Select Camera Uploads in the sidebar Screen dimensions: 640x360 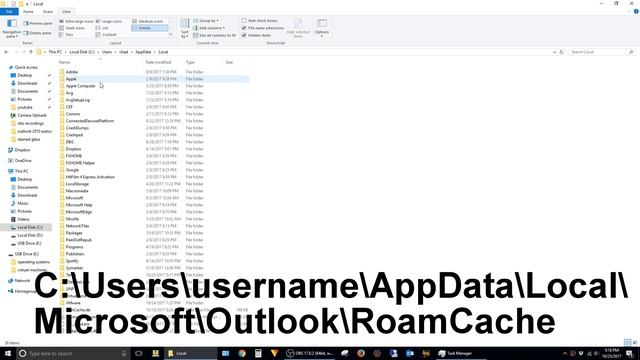[x=32, y=116]
